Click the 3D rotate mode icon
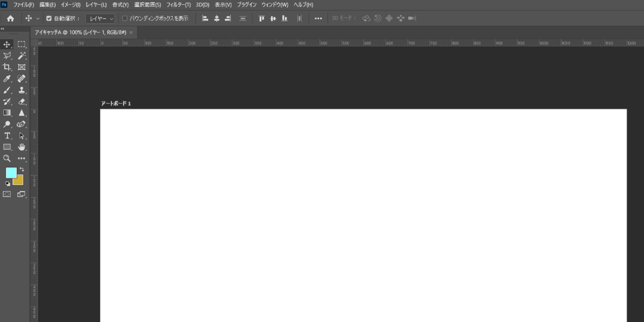This screenshot has height=322, width=644. click(367, 18)
